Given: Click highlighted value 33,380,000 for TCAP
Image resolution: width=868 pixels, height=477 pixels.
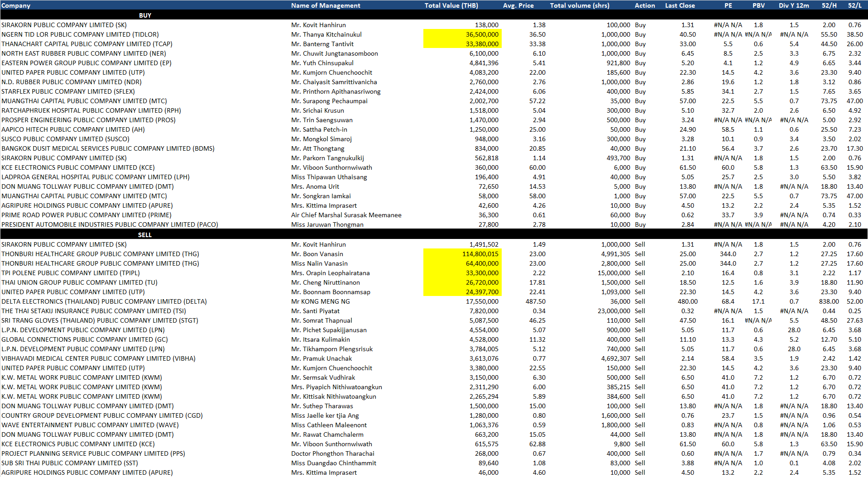Looking at the screenshot, I should pyautogui.click(x=482, y=44).
